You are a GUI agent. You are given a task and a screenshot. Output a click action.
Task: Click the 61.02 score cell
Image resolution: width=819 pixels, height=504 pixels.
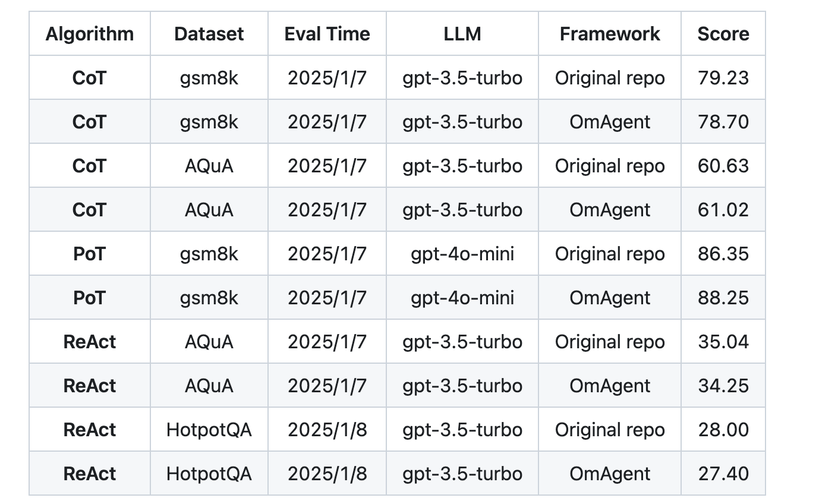tap(723, 210)
